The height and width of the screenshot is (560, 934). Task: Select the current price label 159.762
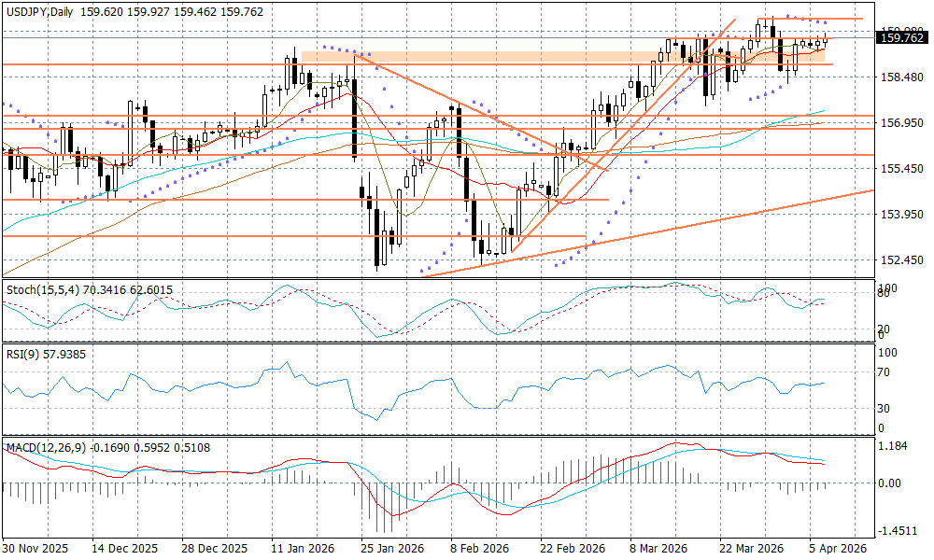(902, 37)
